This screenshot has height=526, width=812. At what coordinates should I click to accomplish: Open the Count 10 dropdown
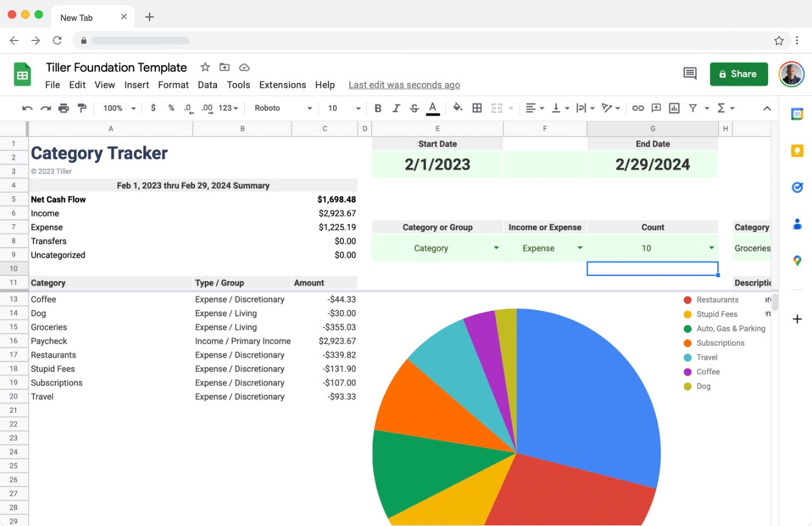(712, 248)
